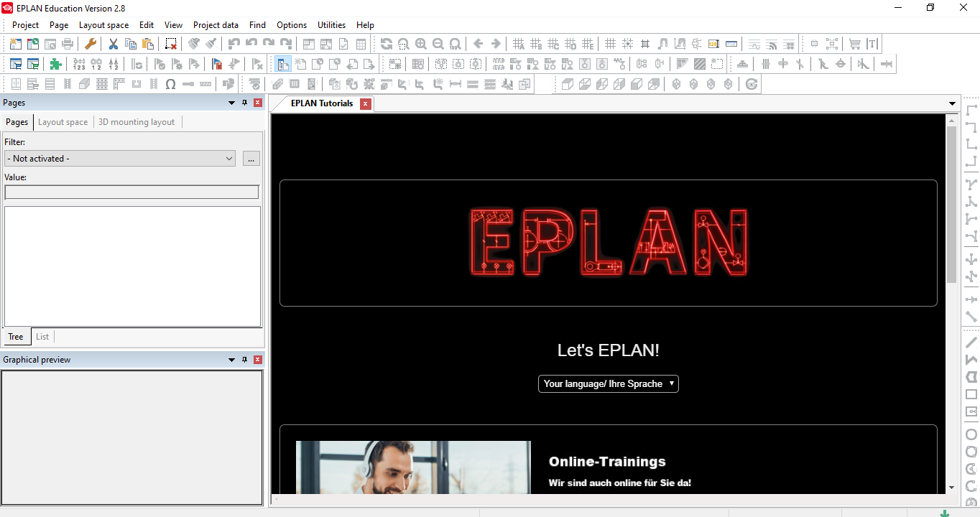The image size is (980, 517).
Task: Click the Online-Trainings heading
Action: pos(607,462)
